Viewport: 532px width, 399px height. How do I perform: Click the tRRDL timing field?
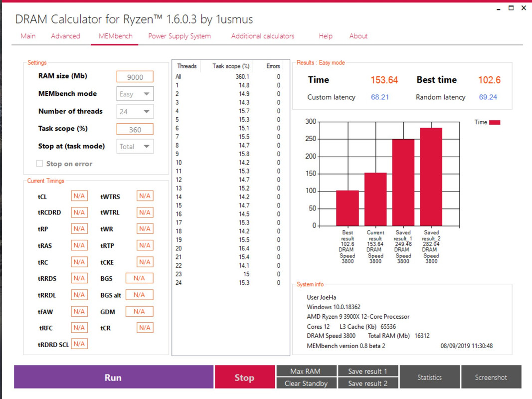pos(79,295)
